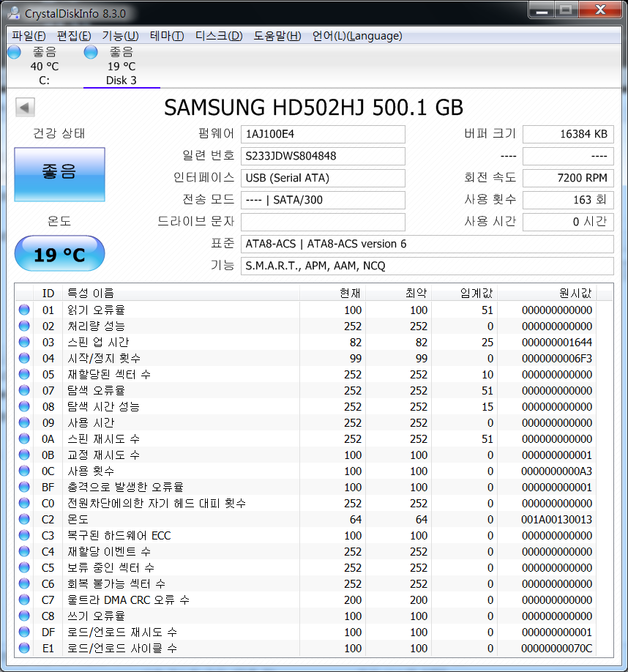Screen dimensions: 628x672
Task: Open the 파일(F) menu
Action: click(29, 36)
